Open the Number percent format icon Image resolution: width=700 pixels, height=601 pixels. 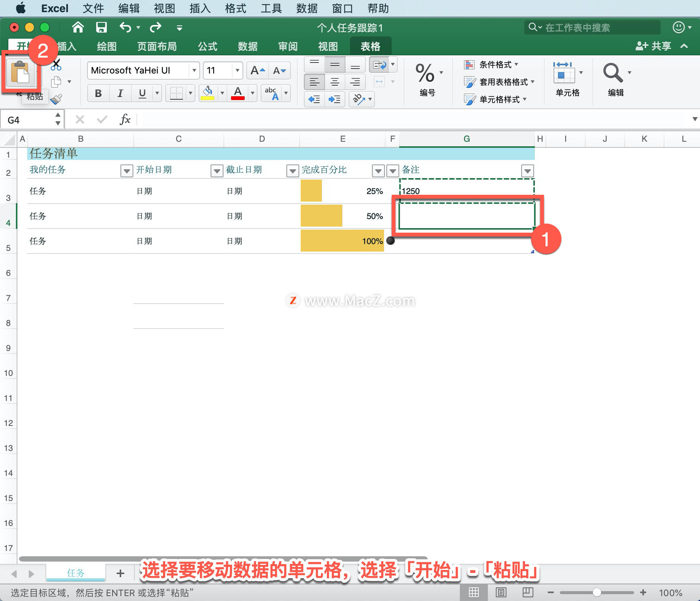425,73
